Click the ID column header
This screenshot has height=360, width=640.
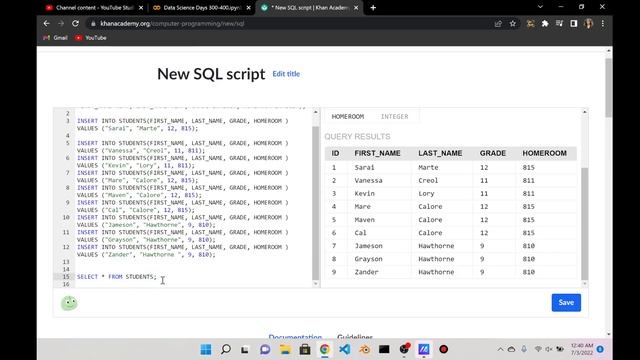pyautogui.click(x=336, y=153)
